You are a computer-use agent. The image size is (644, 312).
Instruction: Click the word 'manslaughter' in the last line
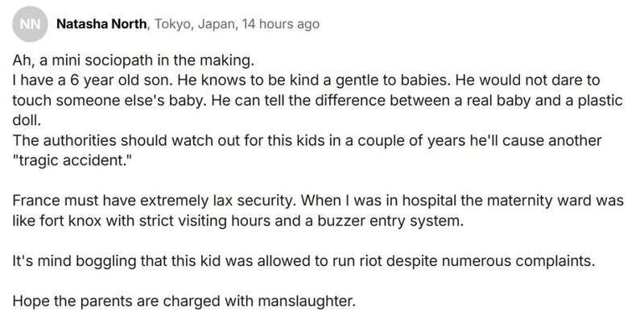point(304,302)
